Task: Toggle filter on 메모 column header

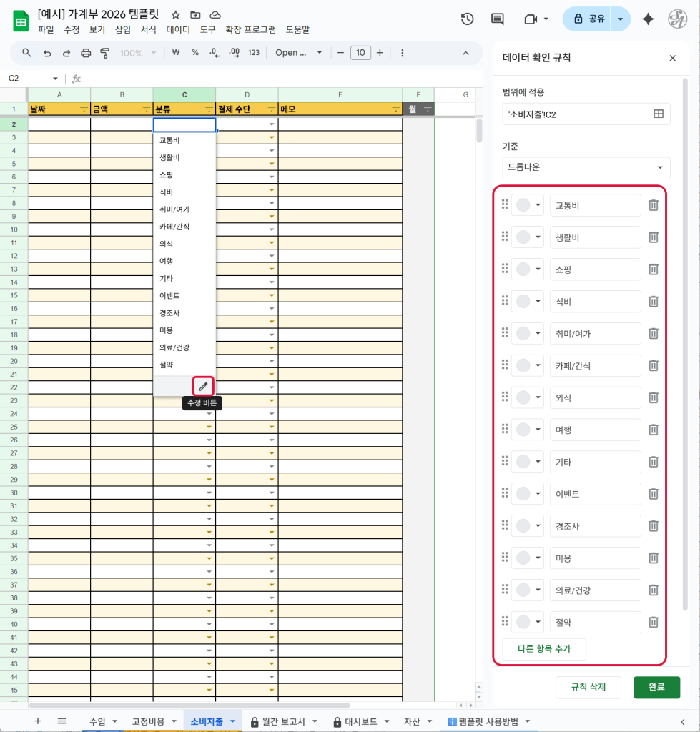Action: pyautogui.click(x=395, y=109)
